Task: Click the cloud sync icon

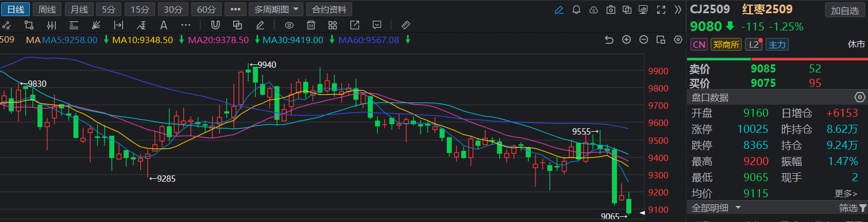Action: pos(593,10)
